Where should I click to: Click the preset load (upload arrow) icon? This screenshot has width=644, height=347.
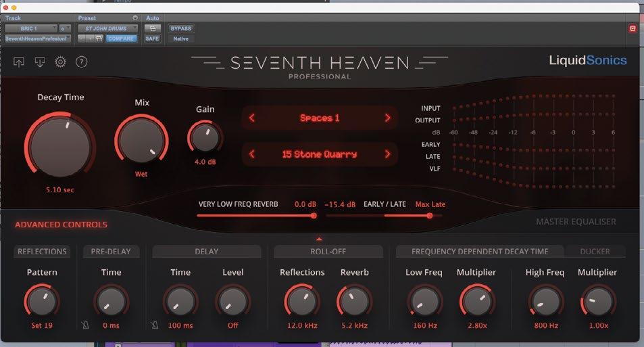pos(19,62)
